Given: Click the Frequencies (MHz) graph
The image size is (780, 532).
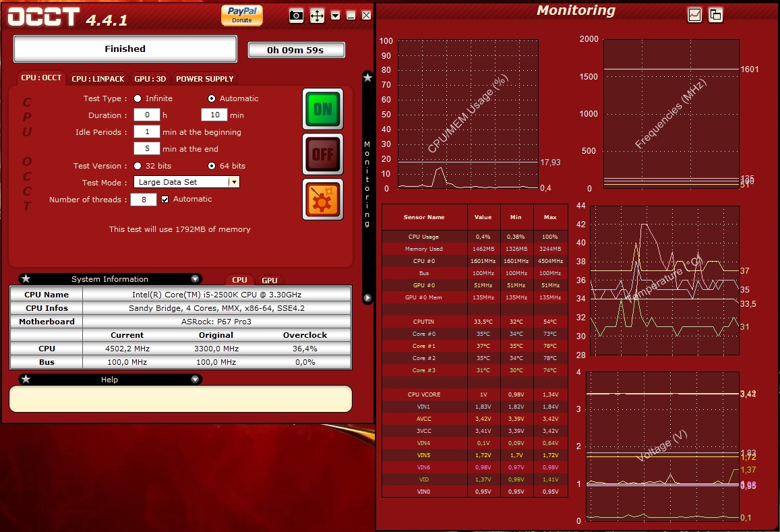Looking at the screenshot, I should pyautogui.click(x=671, y=114).
